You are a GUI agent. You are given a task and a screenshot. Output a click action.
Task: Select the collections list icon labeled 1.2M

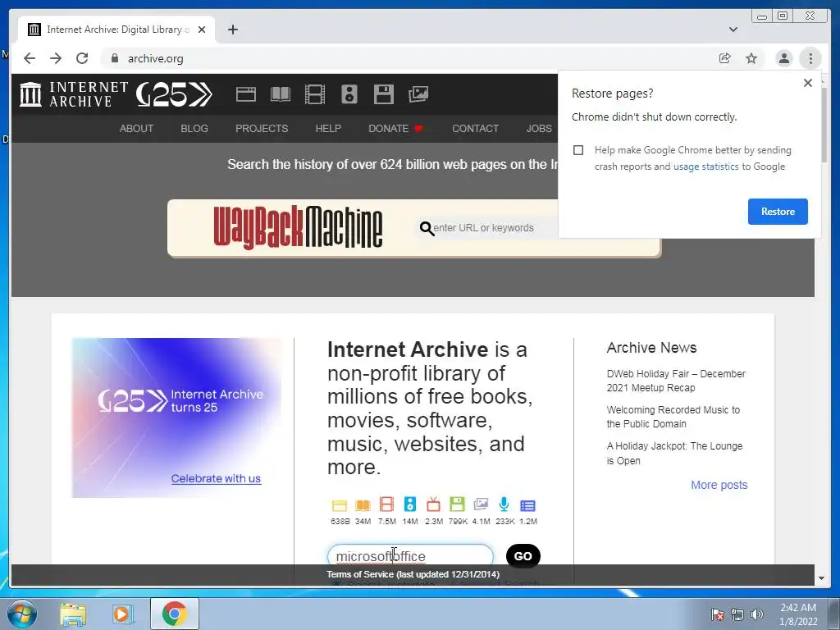point(527,505)
